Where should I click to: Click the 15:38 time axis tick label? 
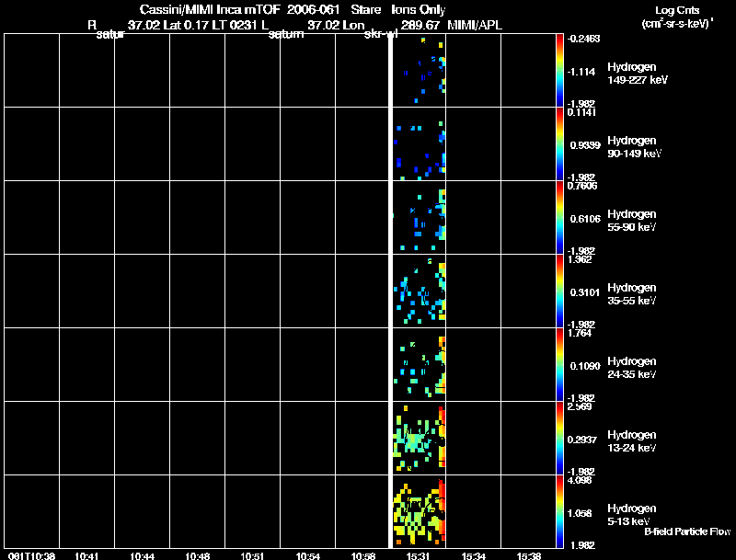coord(528,556)
